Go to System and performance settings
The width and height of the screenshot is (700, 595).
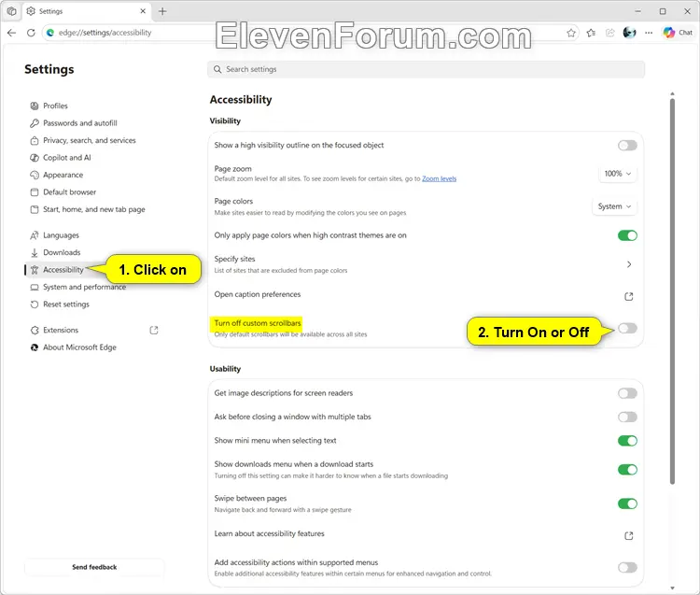coord(84,288)
